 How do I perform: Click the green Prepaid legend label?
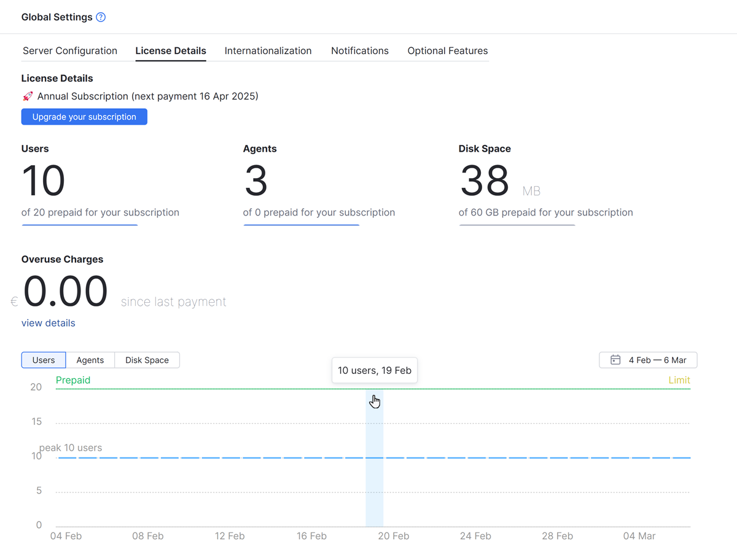click(73, 379)
